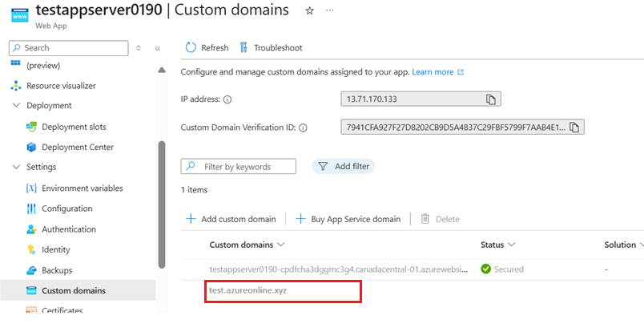Click the Refresh icon
The image size is (644, 324).
191,47
